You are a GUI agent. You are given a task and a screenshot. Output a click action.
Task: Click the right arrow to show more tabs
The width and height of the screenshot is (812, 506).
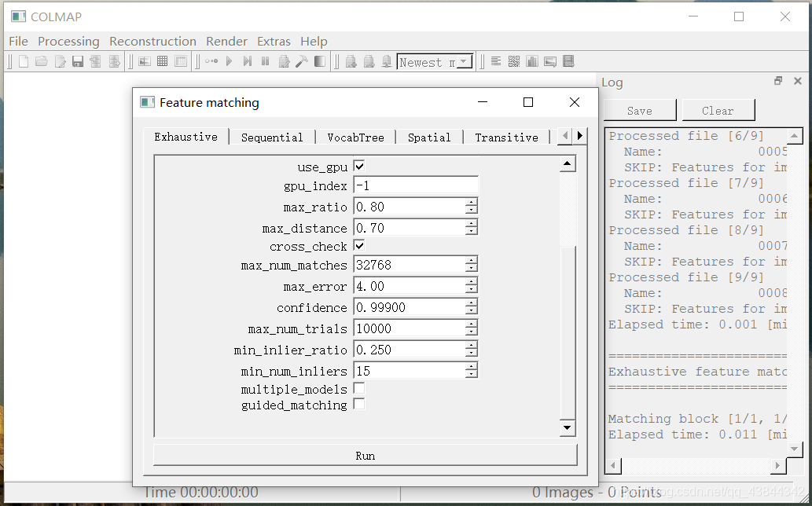coord(580,136)
